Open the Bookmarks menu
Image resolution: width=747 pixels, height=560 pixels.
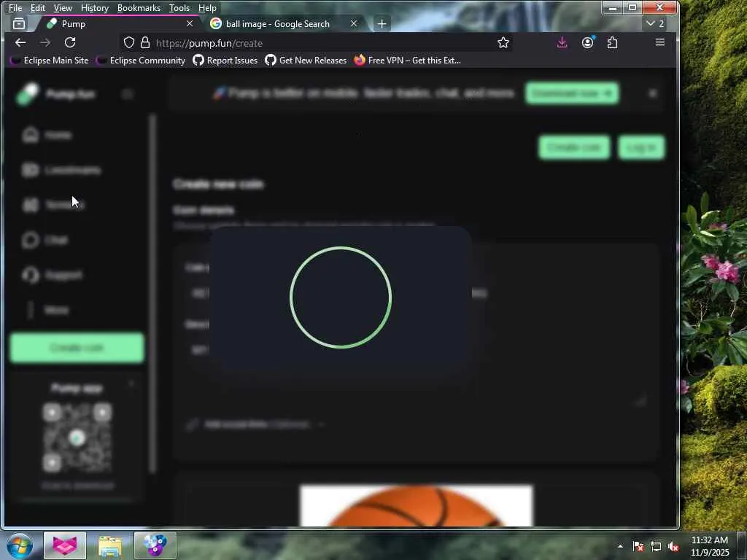click(x=139, y=7)
